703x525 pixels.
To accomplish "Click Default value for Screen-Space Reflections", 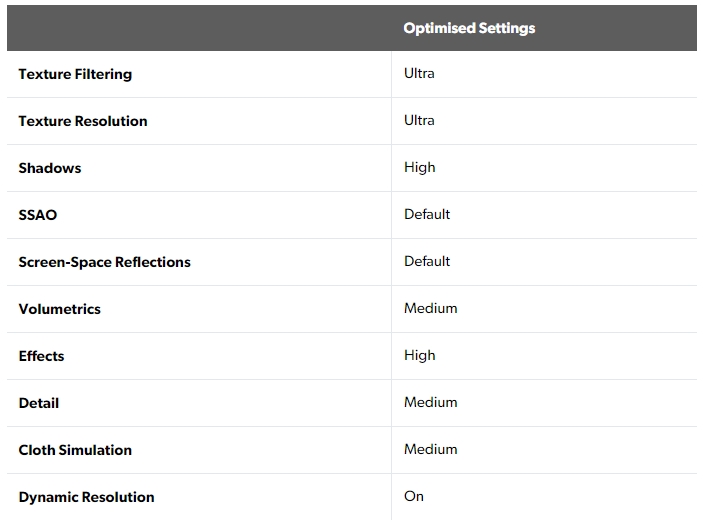I will tap(427, 261).
